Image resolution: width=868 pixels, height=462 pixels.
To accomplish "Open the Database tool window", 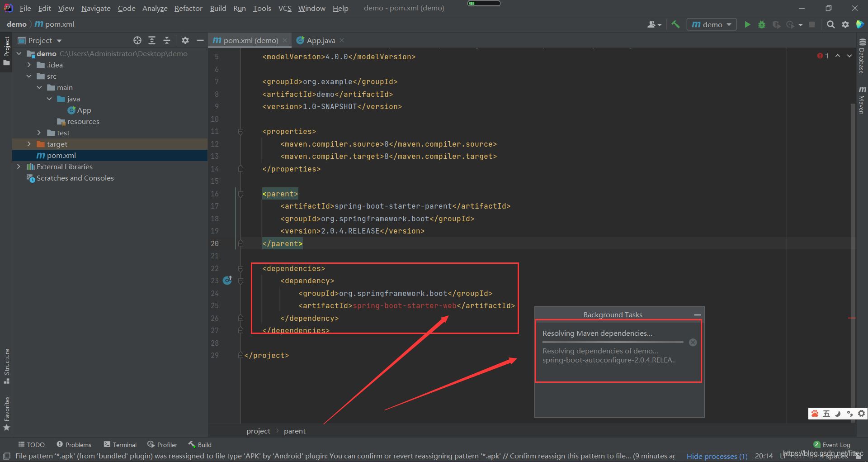I will pyautogui.click(x=862, y=55).
